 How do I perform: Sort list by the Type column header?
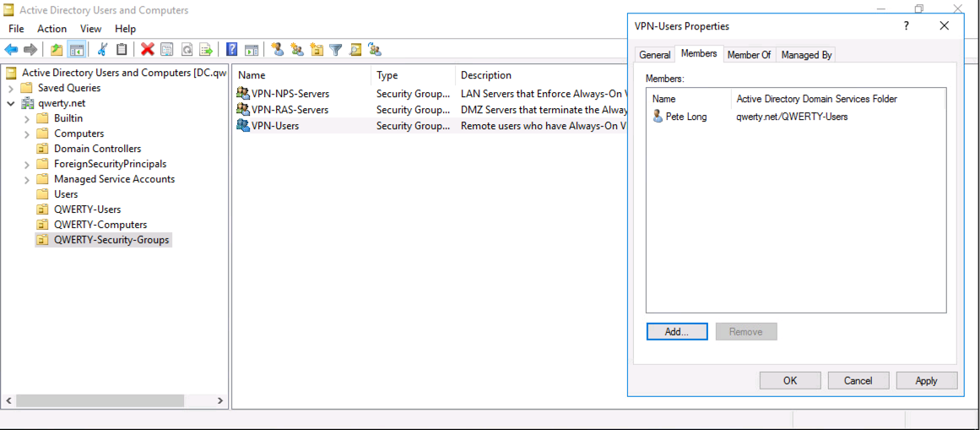click(413, 75)
